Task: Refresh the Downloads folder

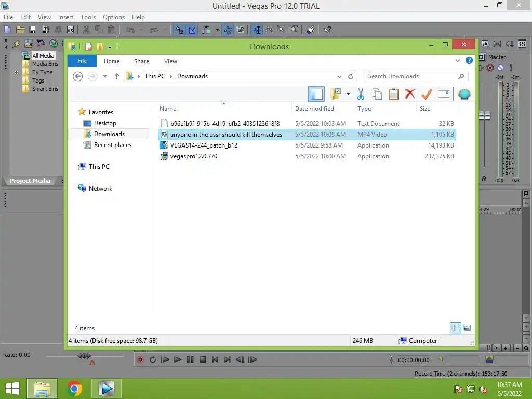Action: pyautogui.click(x=351, y=76)
